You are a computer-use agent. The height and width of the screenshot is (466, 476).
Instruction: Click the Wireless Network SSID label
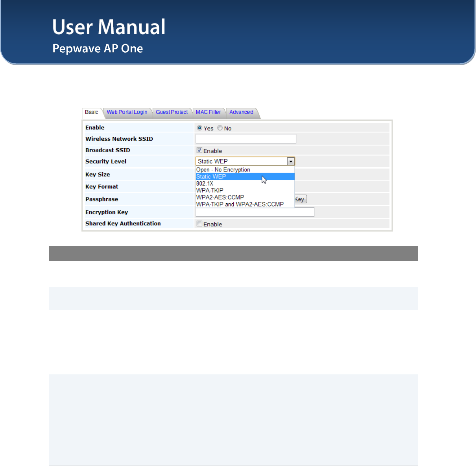pos(119,139)
